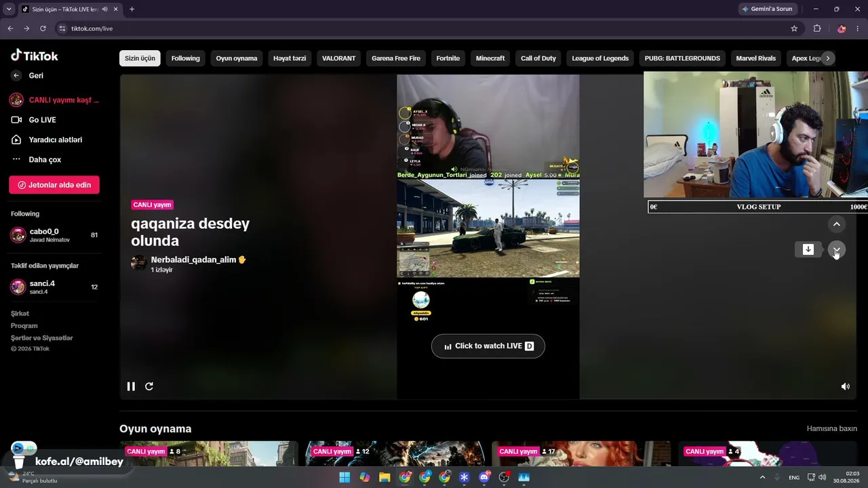This screenshot has height=488, width=868.
Task: Select the Minecraft category
Action: 490,58
